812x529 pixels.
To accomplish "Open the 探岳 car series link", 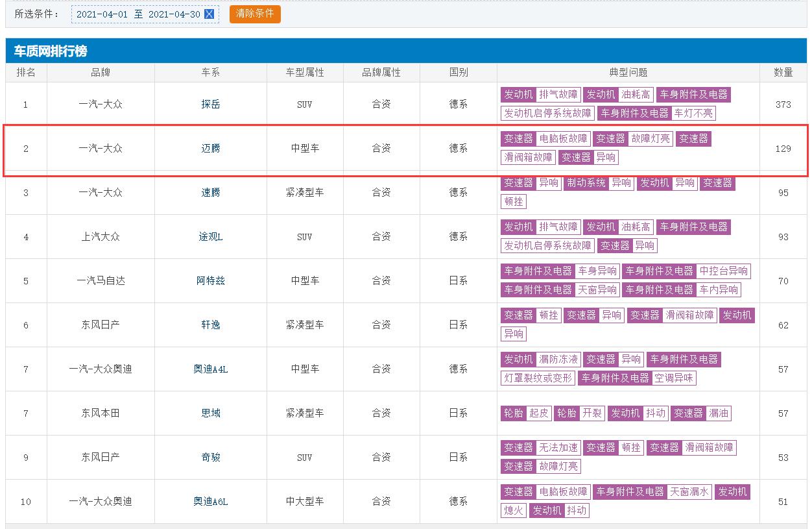I will [210, 105].
